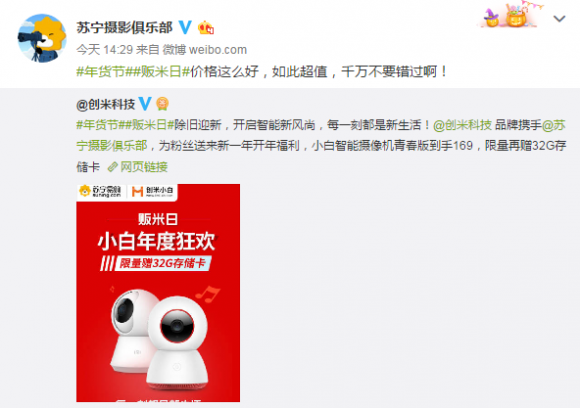Click the blue verified badge beside 创米科技

[x=145, y=104]
